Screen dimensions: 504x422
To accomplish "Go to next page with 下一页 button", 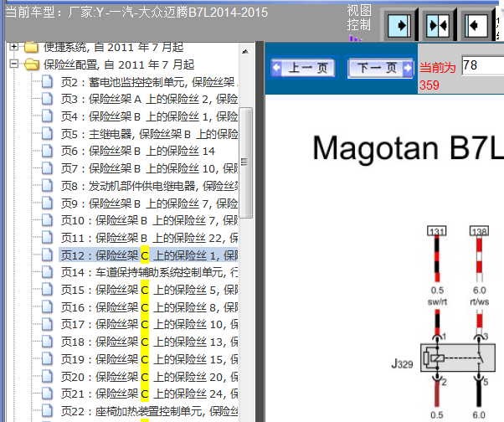I will tap(380, 68).
